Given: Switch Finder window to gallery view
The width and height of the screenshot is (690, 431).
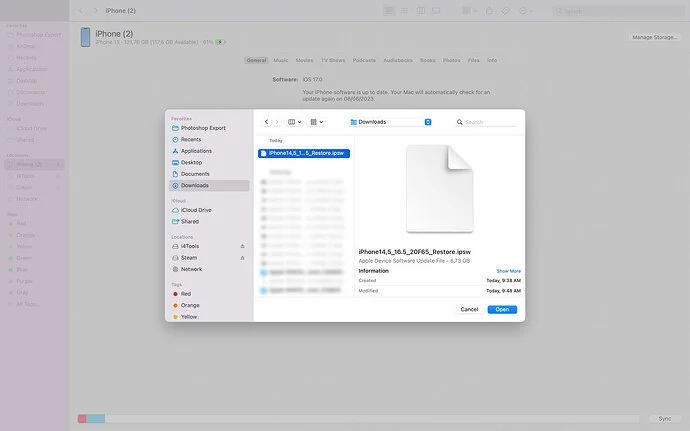Looking at the screenshot, I should coord(436,11).
